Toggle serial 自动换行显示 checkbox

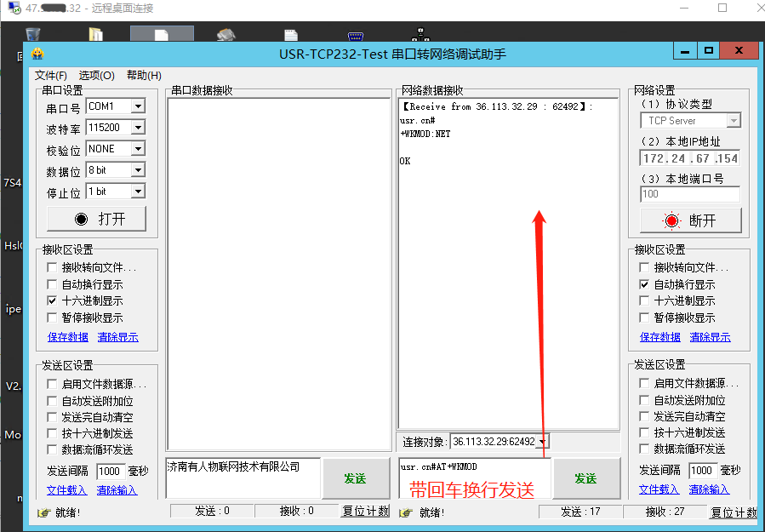click(x=52, y=284)
